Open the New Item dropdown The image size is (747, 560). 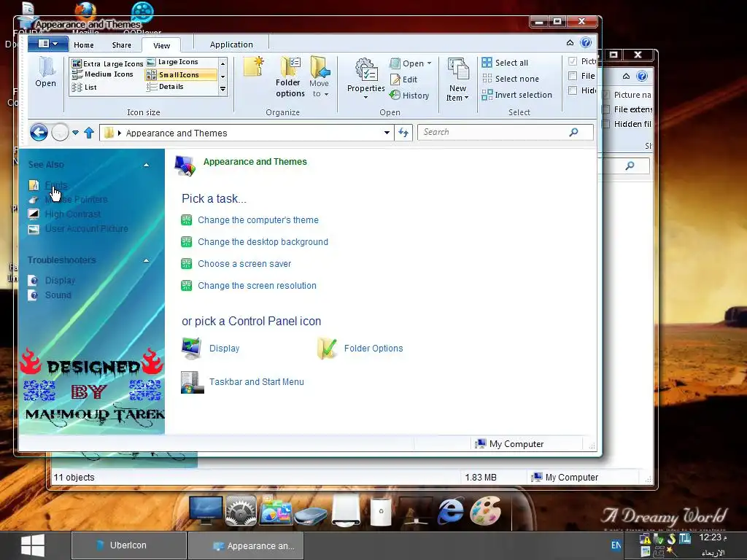point(458,80)
